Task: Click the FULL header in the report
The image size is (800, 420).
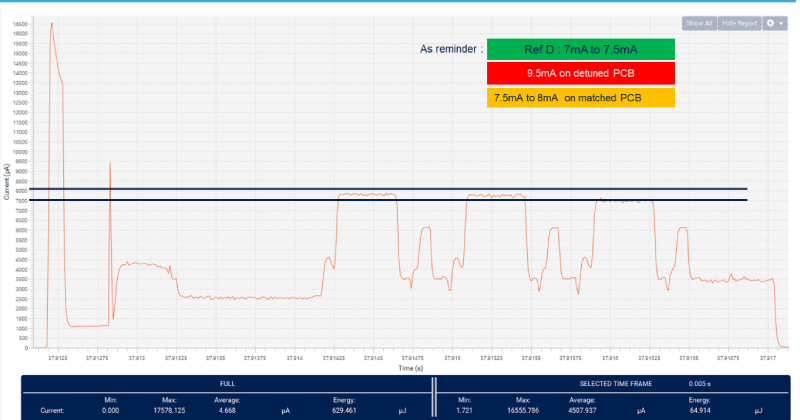Action: click(x=227, y=383)
